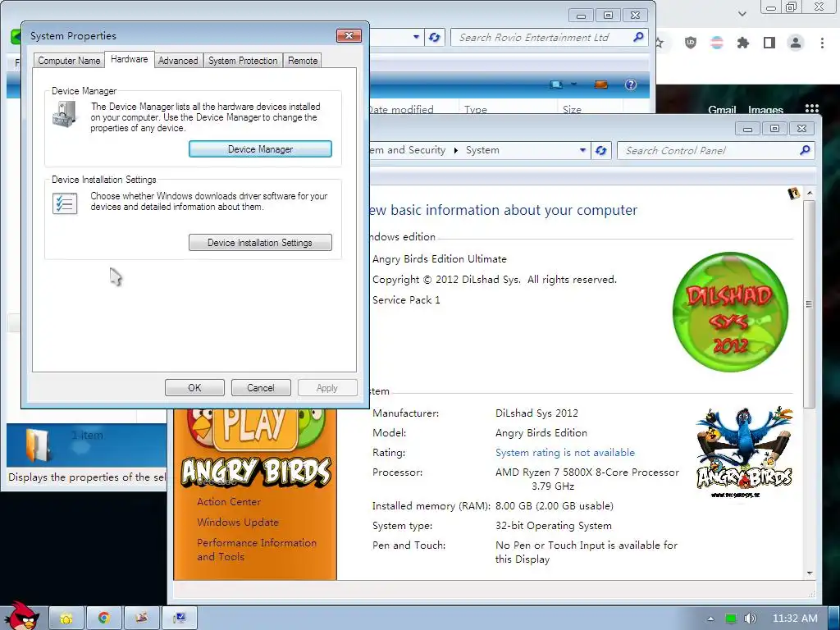
Task: Open Action Center link
Action: click(x=229, y=502)
